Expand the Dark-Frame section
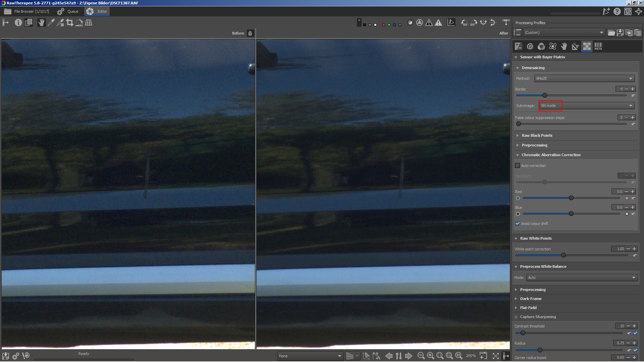This screenshot has width=644, height=362. pyautogui.click(x=531, y=299)
